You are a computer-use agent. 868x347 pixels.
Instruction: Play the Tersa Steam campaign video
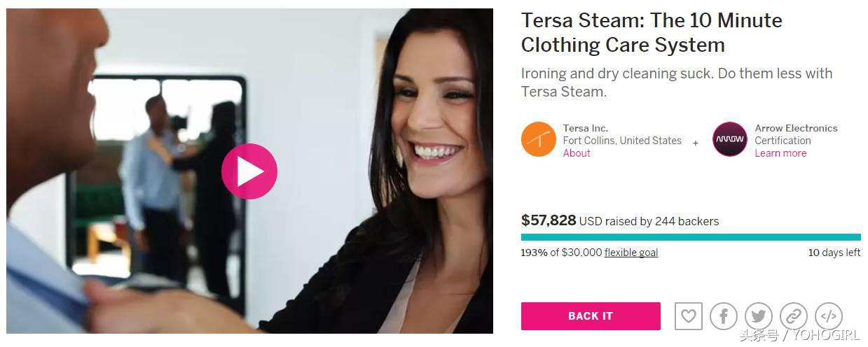coord(249,171)
